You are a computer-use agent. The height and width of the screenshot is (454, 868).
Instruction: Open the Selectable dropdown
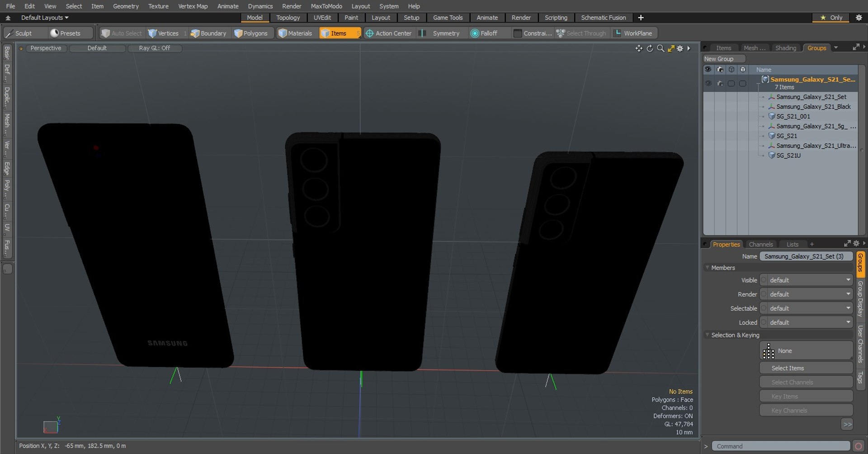[807, 308]
